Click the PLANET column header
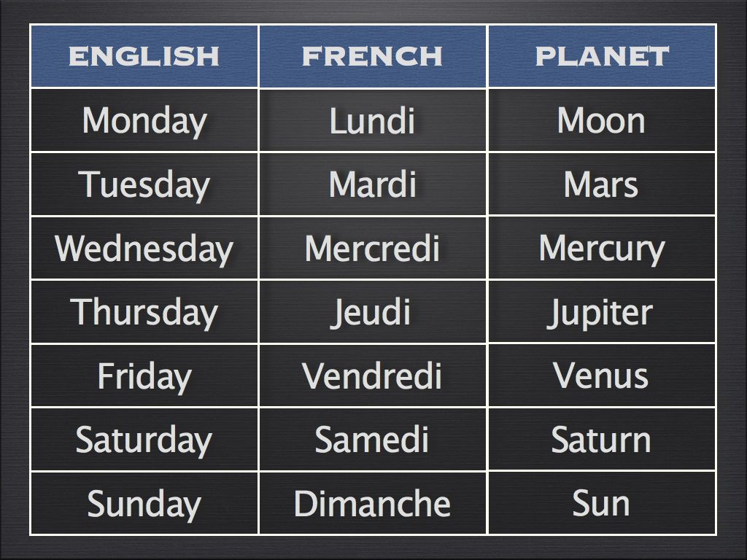Screen dimensions: 747x560 [x=602, y=56]
